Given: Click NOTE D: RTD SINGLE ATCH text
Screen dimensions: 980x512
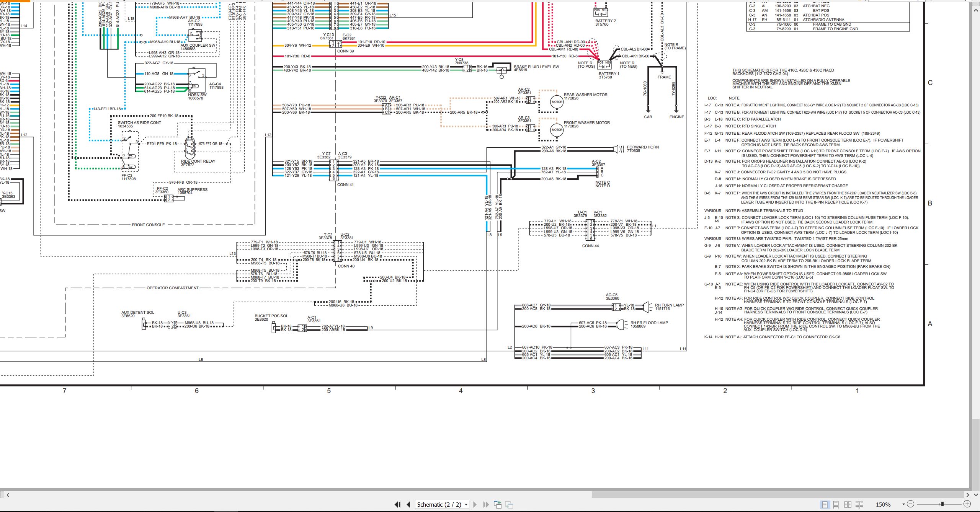Looking at the screenshot, I should [750, 126].
